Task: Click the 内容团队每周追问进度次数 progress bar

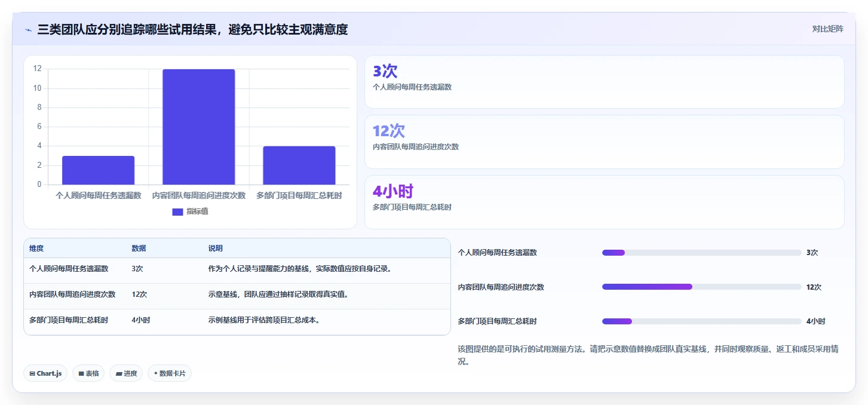Action: (x=702, y=287)
